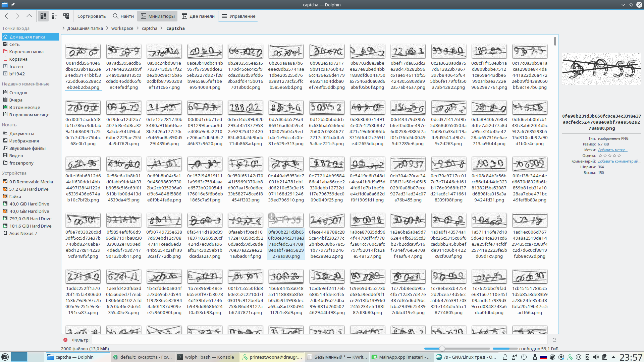Open the clipboard tray icon
The width and height of the screenshot is (644, 362).
[x=604, y=357]
